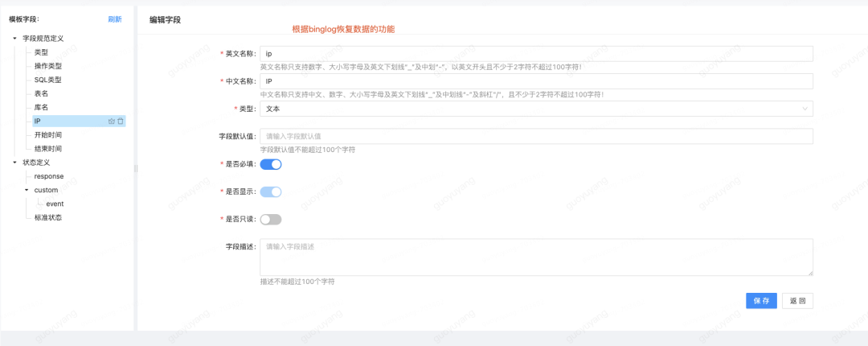
Task: Select the 状态定义 tree label
Action: click(36, 163)
